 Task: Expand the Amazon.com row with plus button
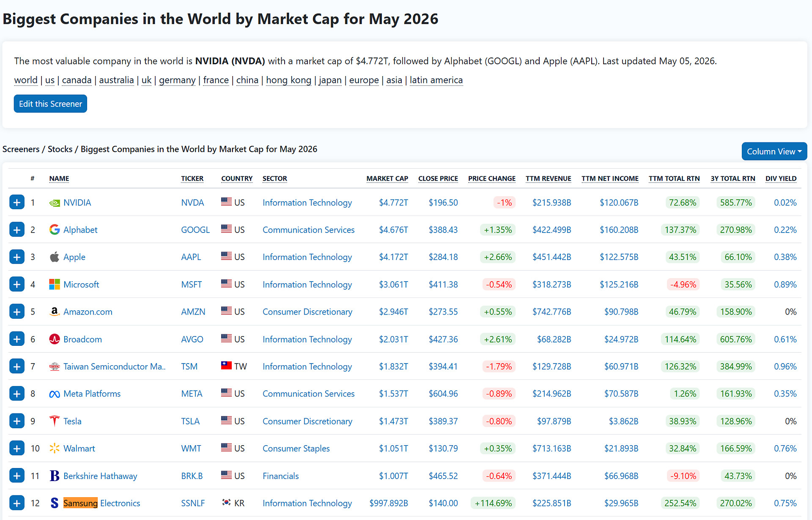[x=17, y=312]
